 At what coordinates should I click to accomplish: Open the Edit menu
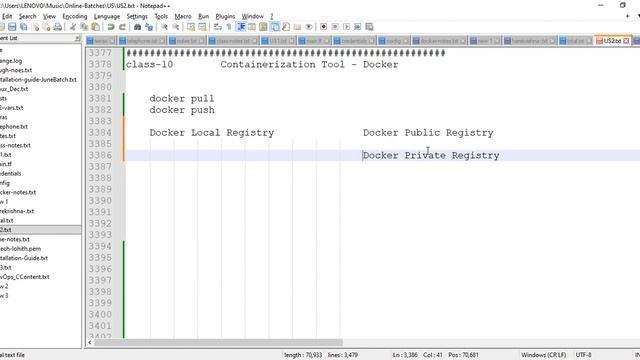pos(7,16)
